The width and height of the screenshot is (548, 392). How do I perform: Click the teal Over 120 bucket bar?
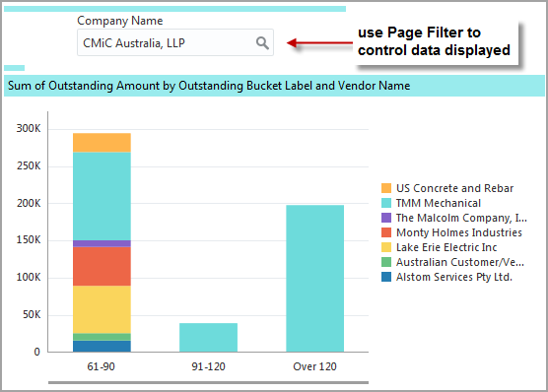pos(314,279)
